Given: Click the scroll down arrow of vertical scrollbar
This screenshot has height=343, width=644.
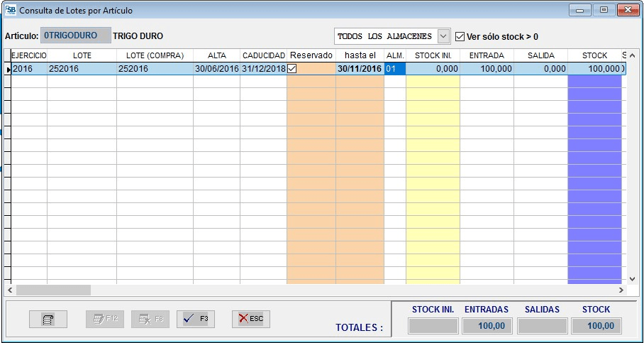Looking at the screenshot, I should 633,278.
